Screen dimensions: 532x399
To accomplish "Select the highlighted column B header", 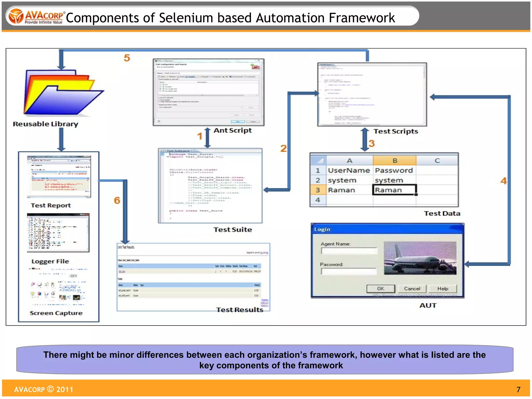I will coord(395,161).
